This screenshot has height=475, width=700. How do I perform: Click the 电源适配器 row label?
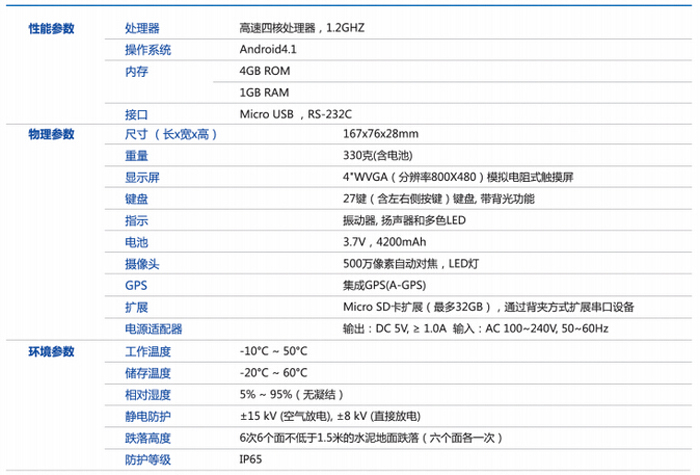154,329
